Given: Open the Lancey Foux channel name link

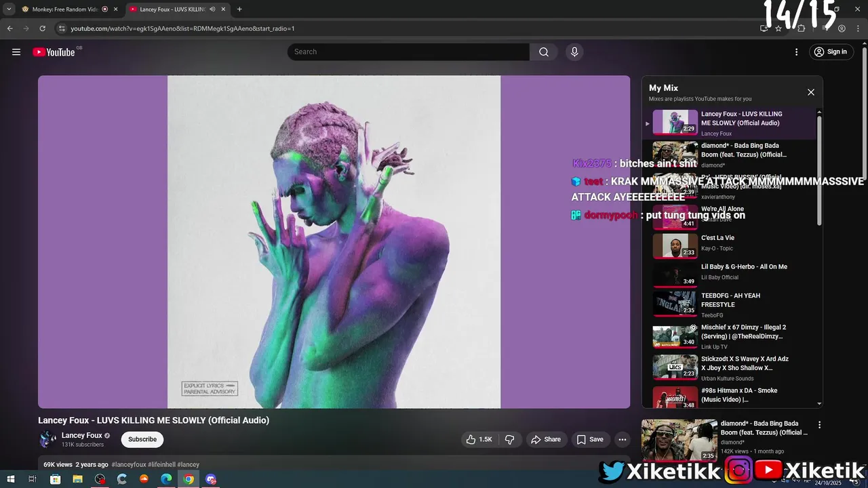Looking at the screenshot, I should coord(82,436).
